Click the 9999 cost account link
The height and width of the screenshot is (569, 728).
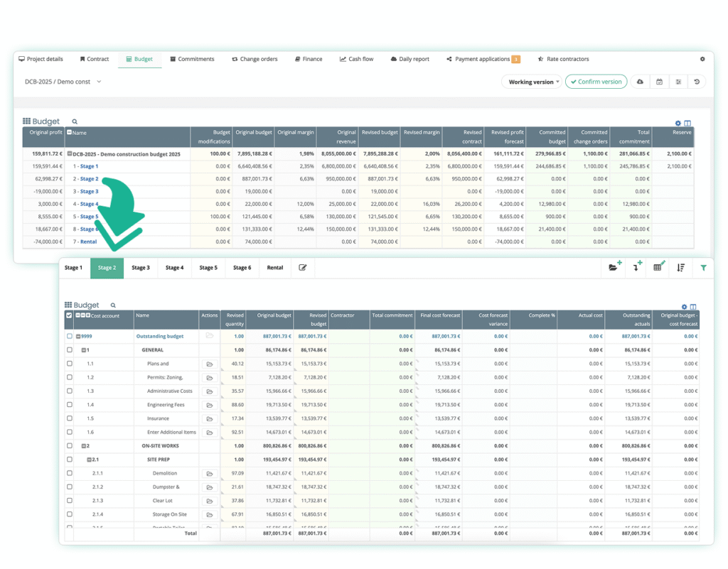[x=86, y=336]
